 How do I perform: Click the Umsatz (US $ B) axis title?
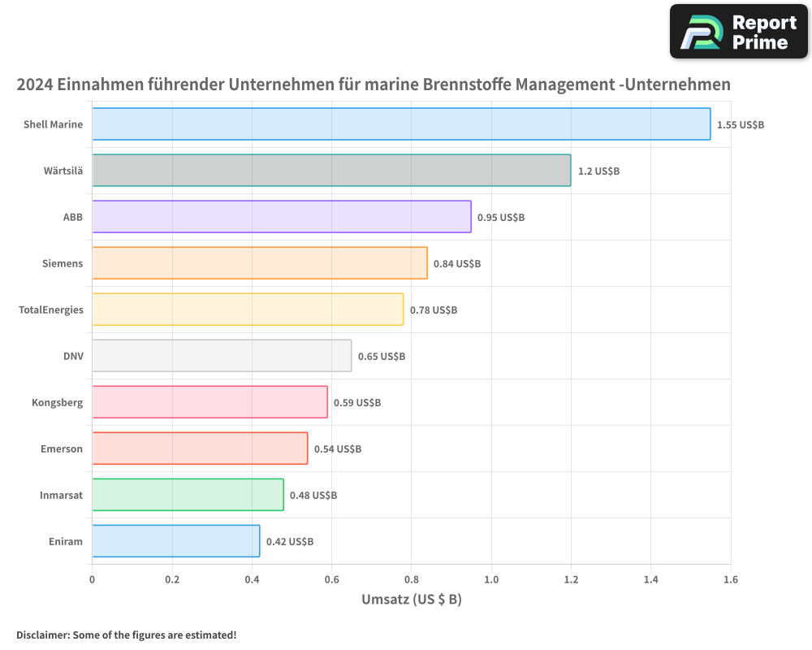[412, 599]
